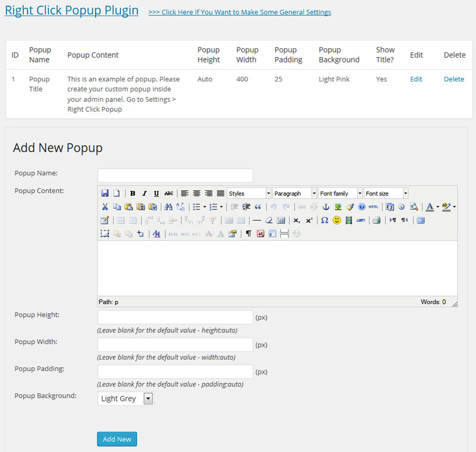
Task: Click the Save icon in editor toolbar
Action: (105, 193)
